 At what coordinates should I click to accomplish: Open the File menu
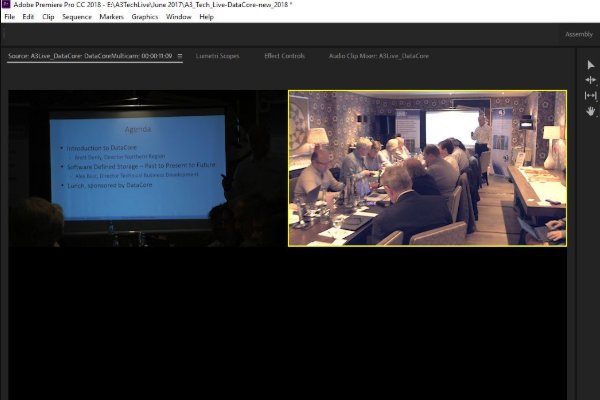click(x=10, y=17)
